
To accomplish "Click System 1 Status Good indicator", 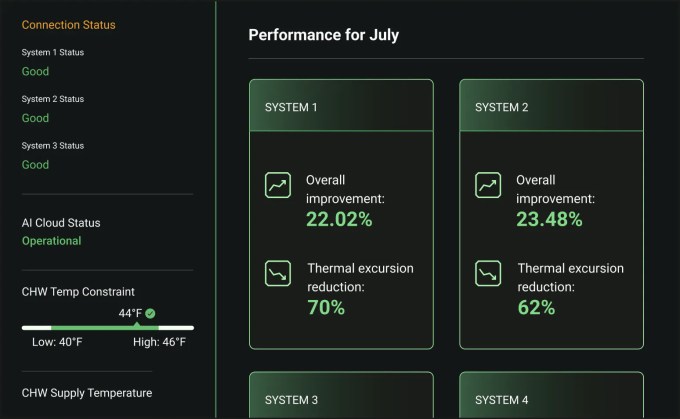I will tap(36, 72).
